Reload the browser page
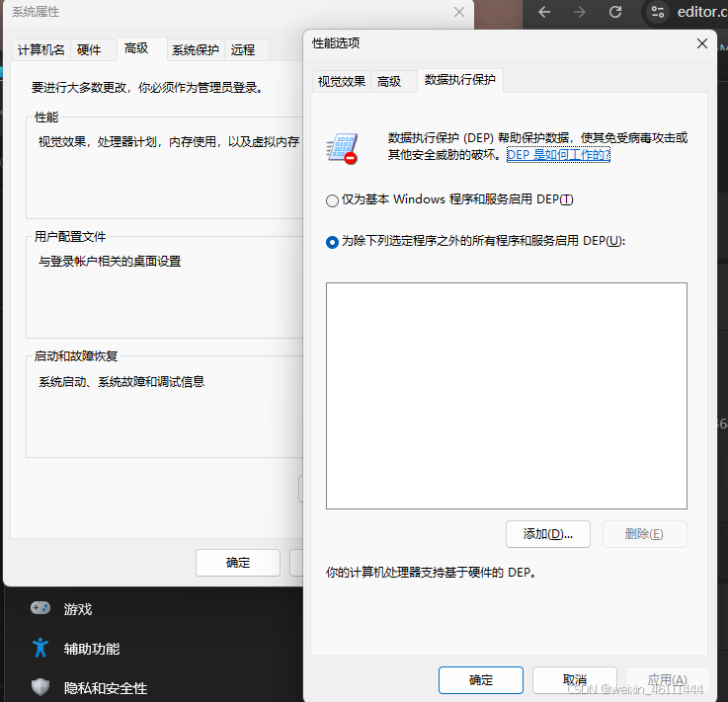This screenshot has width=728, height=702. [x=615, y=12]
